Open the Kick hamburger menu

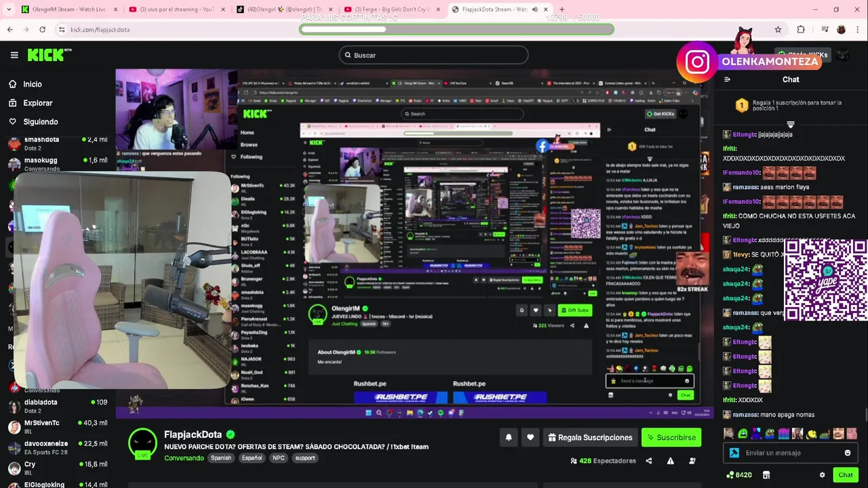point(14,55)
